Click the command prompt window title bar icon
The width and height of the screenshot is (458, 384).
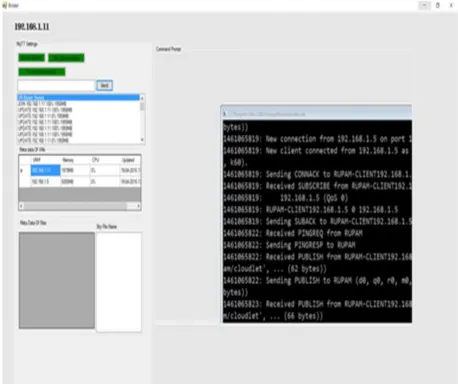pos(225,114)
